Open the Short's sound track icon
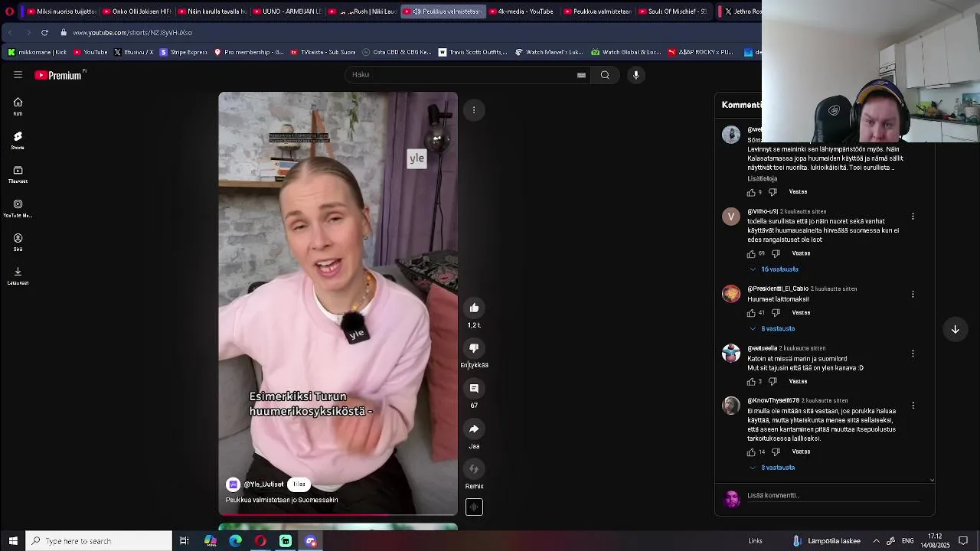 (x=474, y=507)
